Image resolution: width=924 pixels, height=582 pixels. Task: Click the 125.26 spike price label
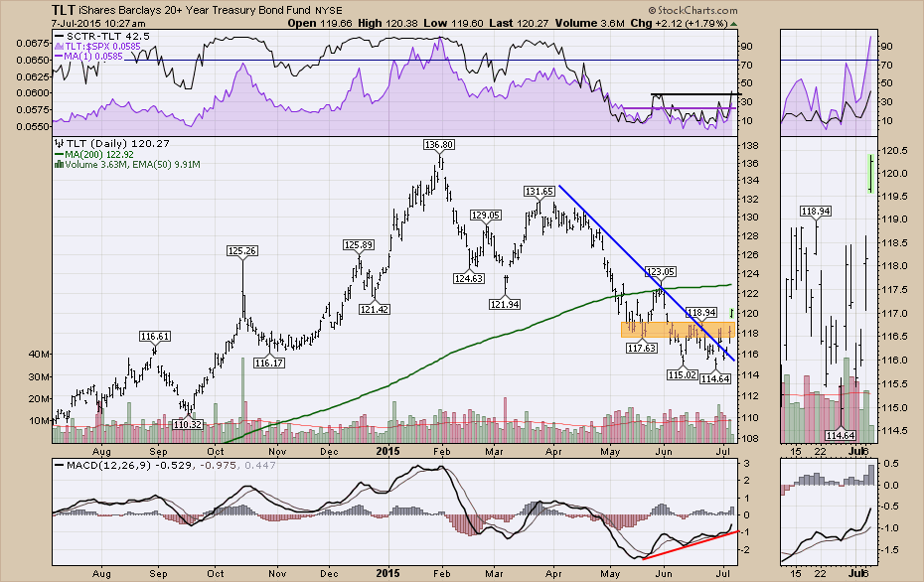coord(241,251)
